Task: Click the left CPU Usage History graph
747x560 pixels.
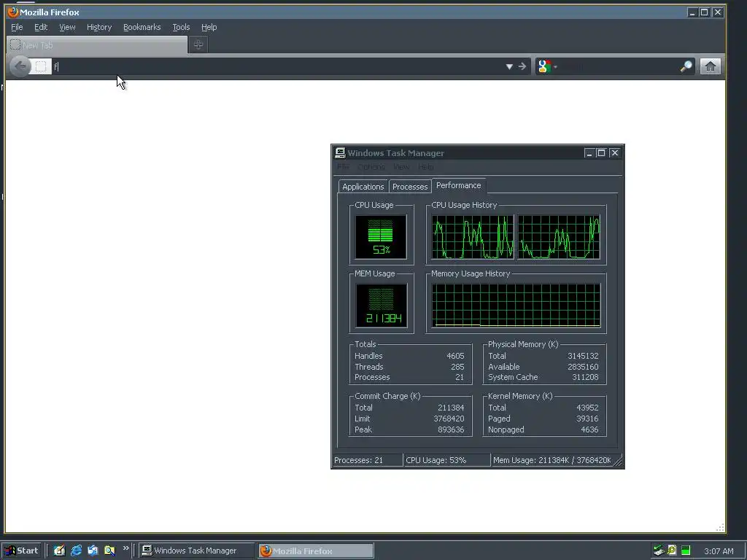Action: coord(473,237)
